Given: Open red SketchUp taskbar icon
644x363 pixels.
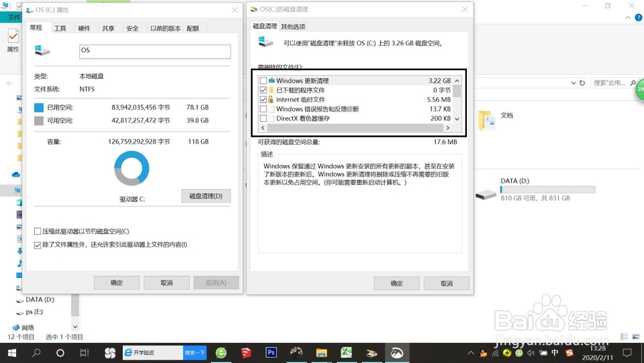Looking at the screenshot, I should 246,353.
